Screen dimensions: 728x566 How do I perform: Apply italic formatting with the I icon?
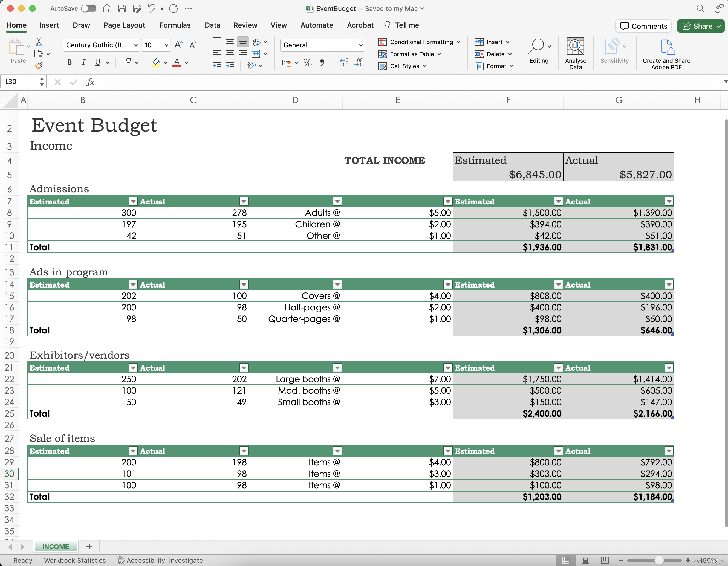(83, 62)
